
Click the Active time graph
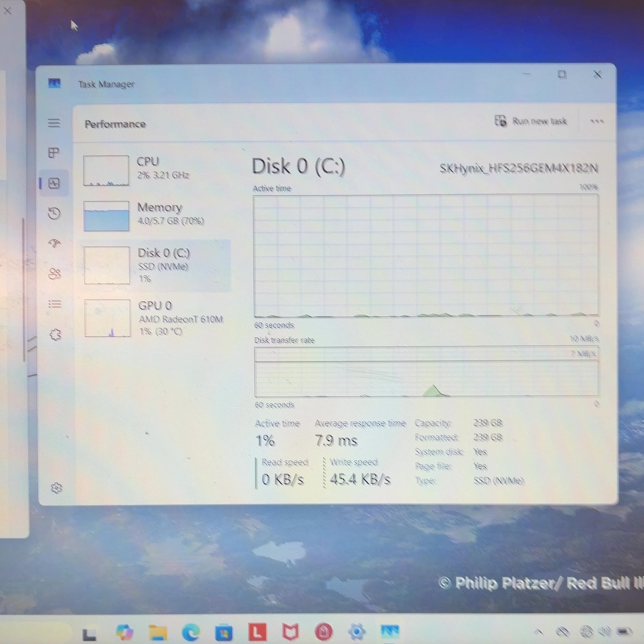coord(426,256)
